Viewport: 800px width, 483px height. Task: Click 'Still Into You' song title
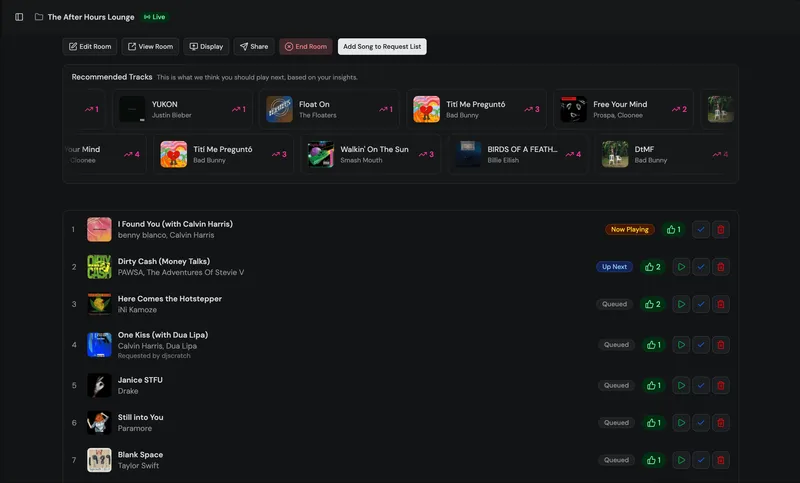point(140,417)
